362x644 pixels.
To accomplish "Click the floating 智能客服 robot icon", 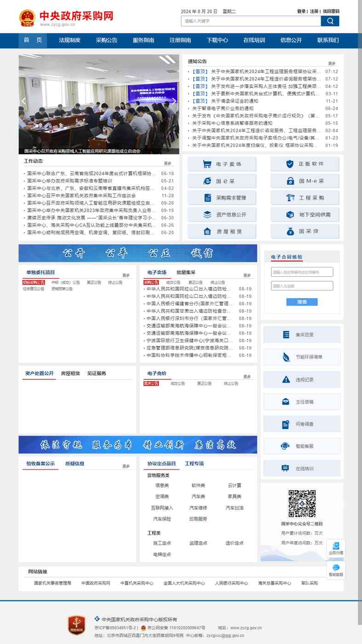I will [x=336, y=570].
